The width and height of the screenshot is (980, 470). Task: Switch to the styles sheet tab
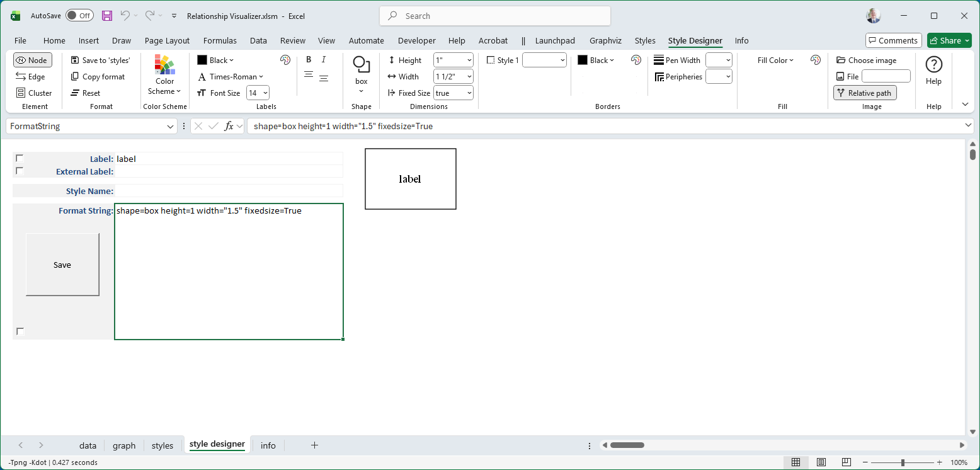tap(162, 445)
